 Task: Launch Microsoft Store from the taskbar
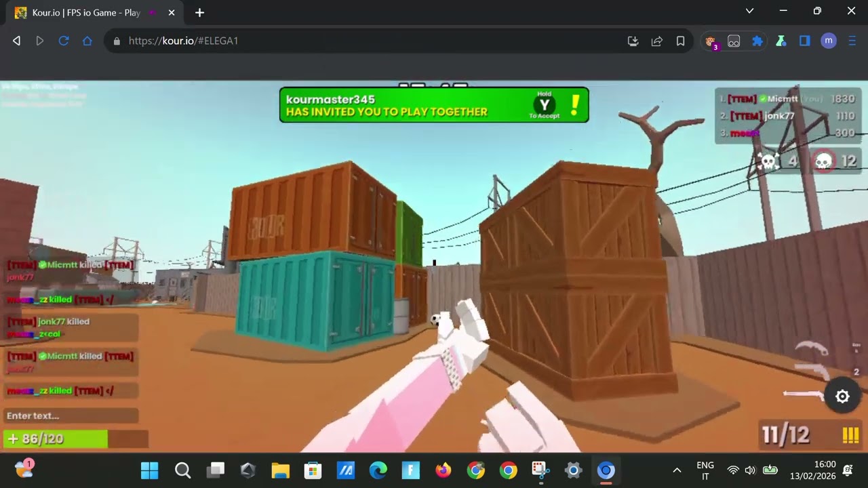(313, 470)
